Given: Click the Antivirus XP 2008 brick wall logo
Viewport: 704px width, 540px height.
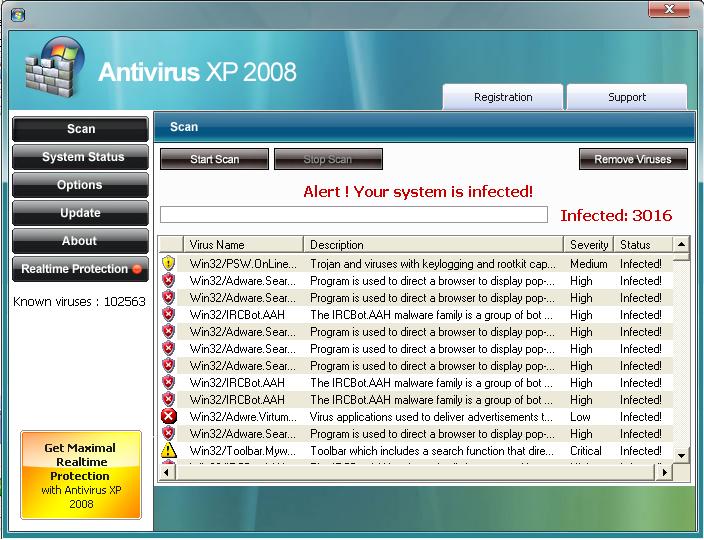Looking at the screenshot, I should tap(52, 69).
